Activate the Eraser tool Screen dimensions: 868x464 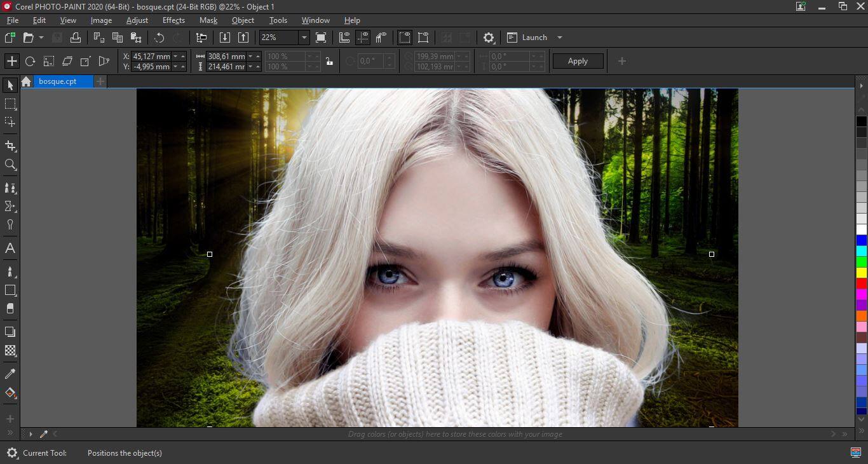(10, 309)
